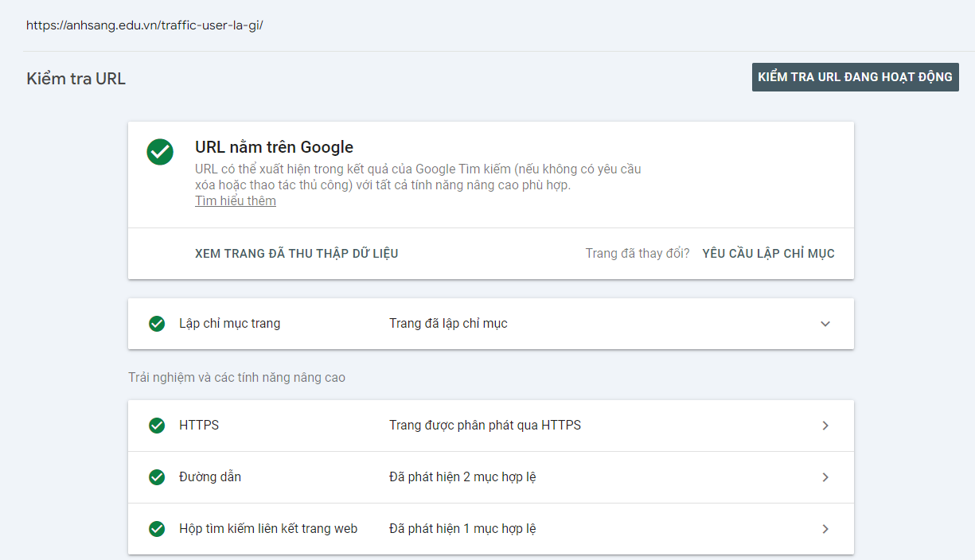This screenshot has height=560, width=975.
Task: Click the green check beside Hộp tìm kiếm liên kết trang web
Action: [x=157, y=529]
